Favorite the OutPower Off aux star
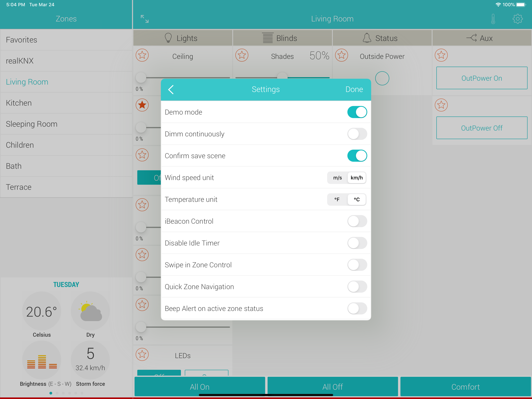This screenshot has width=532, height=399. (441, 105)
